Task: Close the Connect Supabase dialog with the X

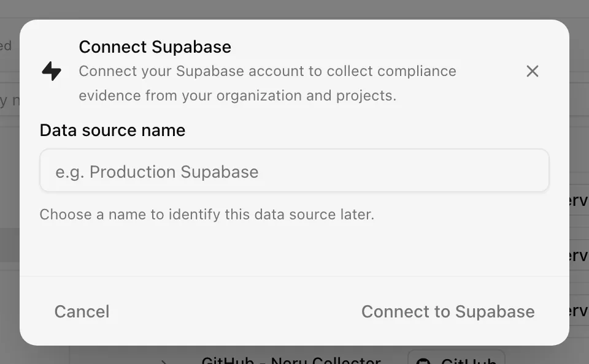Action: (x=532, y=71)
